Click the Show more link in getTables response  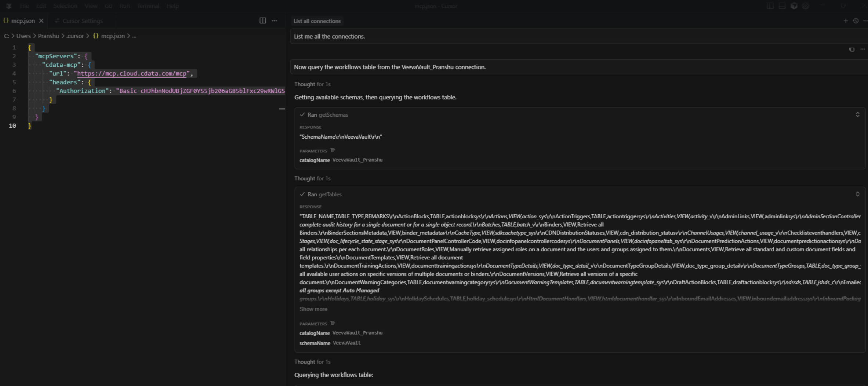(x=313, y=309)
